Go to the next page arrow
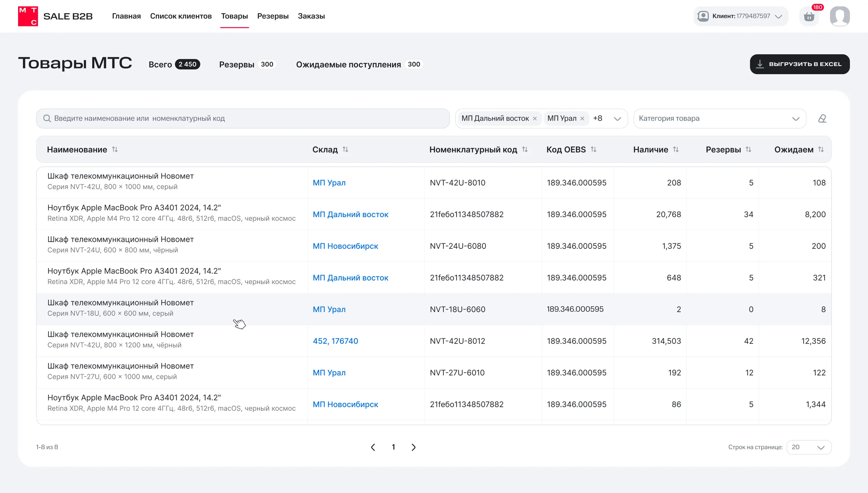Screen dimensions: 868x493 [x=413, y=447]
